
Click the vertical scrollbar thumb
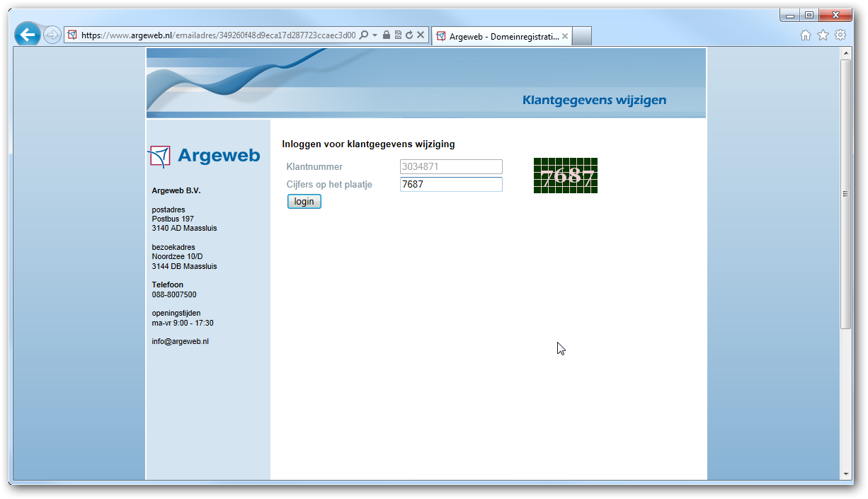846,194
